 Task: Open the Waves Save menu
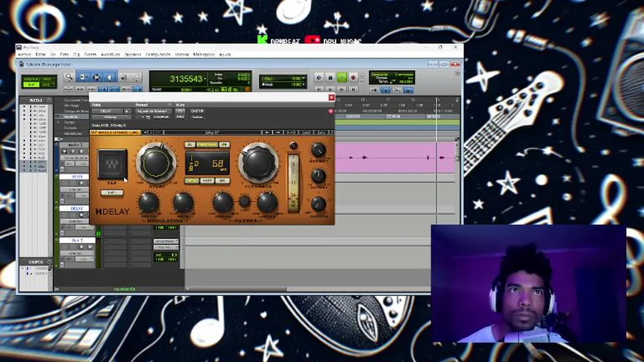pyautogui.click(x=321, y=132)
